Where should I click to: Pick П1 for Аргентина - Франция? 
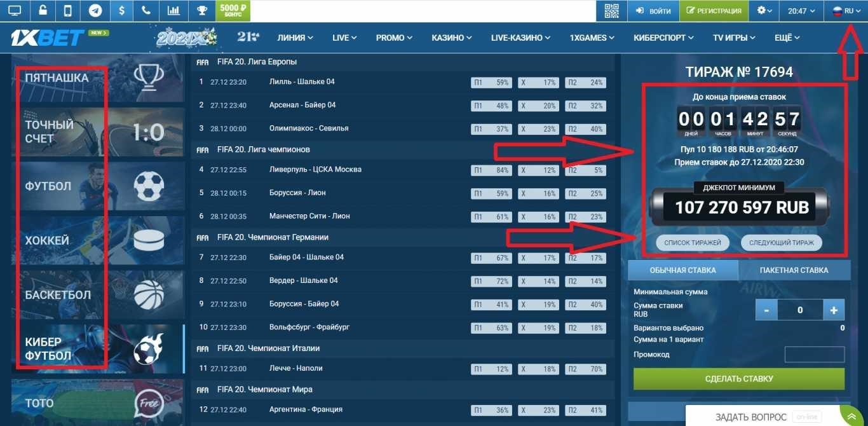click(x=491, y=410)
